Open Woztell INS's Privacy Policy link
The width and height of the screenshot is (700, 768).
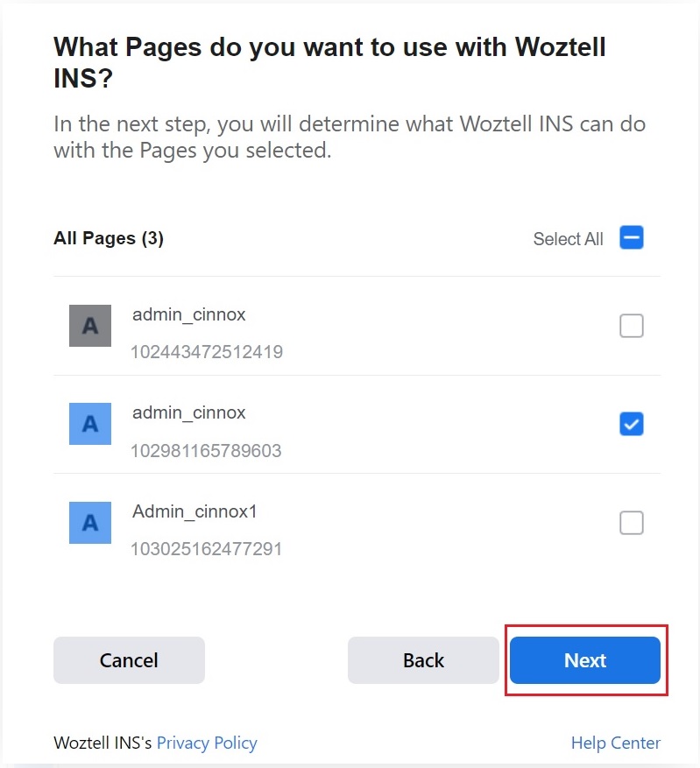[207, 743]
